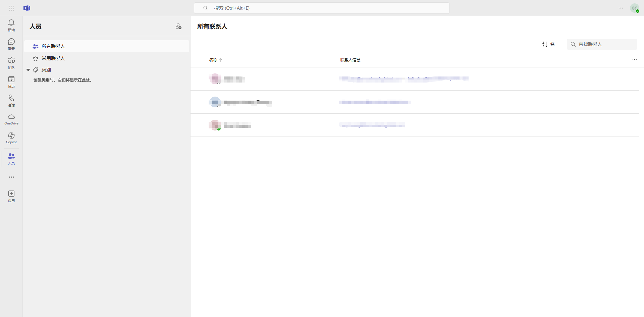Screen dimensions: 644x317
Task: Open the 活动 notifications bell
Action: click(x=11, y=25)
